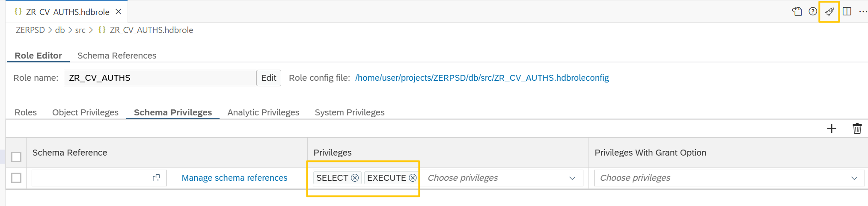This screenshot has height=206, width=868.
Task: Tick the select-all header checkbox
Action: (16, 157)
